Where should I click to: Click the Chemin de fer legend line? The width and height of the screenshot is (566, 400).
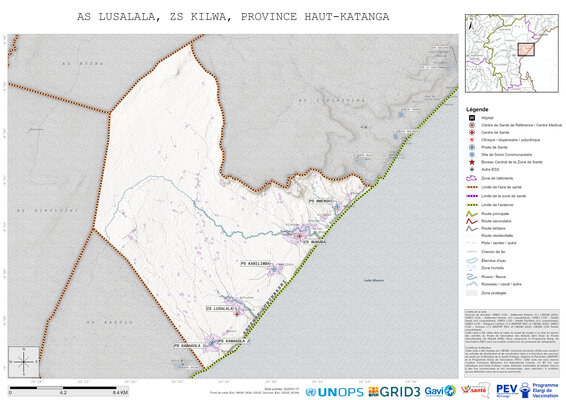pyautogui.click(x=472, y=252)
